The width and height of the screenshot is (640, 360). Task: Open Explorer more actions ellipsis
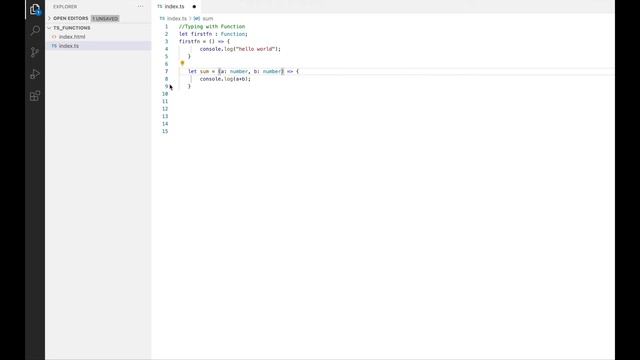pos(140,7)
